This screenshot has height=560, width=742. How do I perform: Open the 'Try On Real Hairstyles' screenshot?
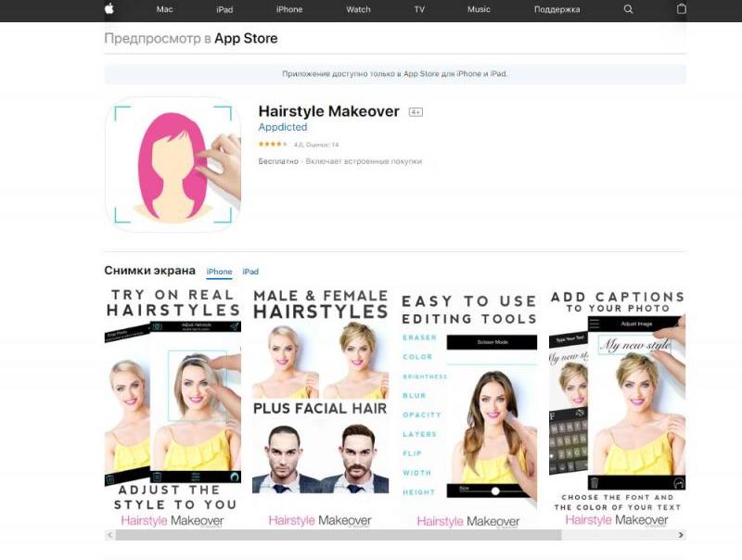[173, 409]
